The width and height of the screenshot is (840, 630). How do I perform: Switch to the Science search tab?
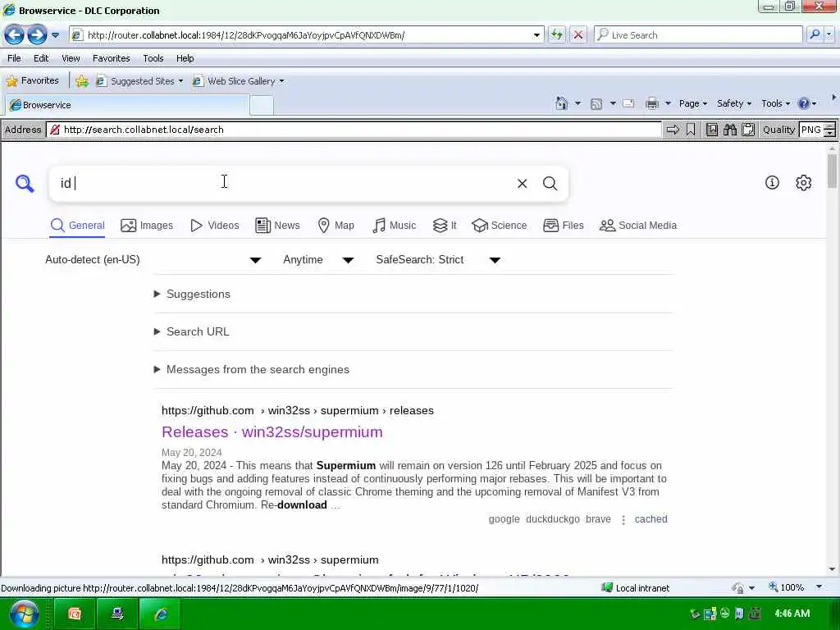tap(500, 226)
